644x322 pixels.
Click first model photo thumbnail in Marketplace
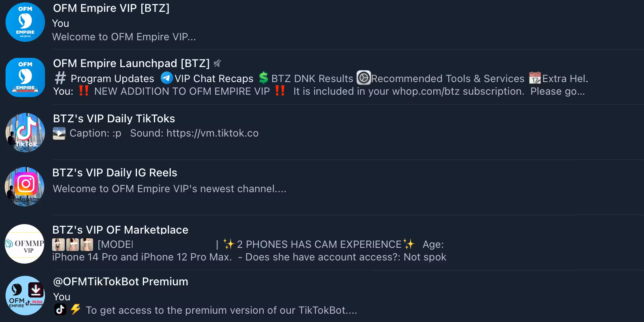pyautogui.click(x=58, y=245)
